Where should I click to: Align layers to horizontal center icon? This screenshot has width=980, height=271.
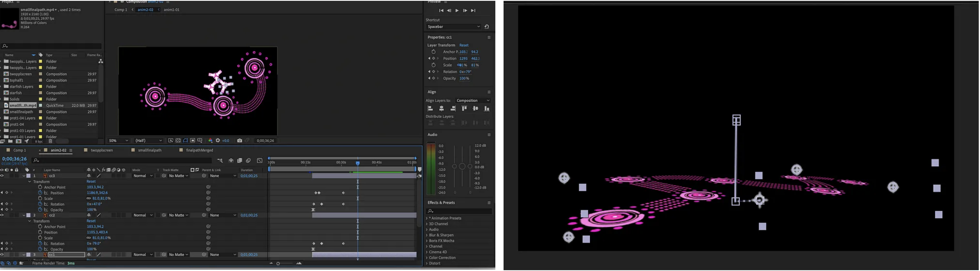(442, 108)
